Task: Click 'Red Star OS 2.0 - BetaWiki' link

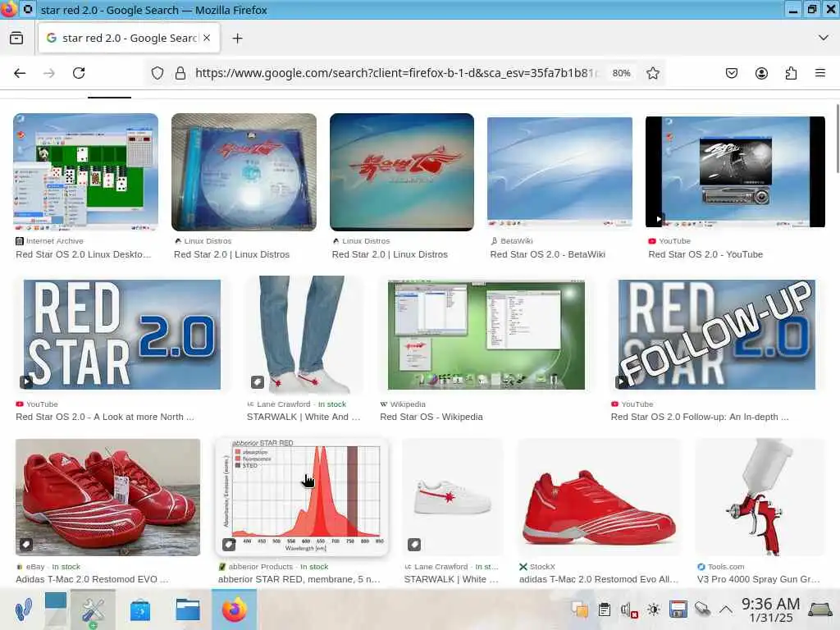Action: [x=547, y=254]
